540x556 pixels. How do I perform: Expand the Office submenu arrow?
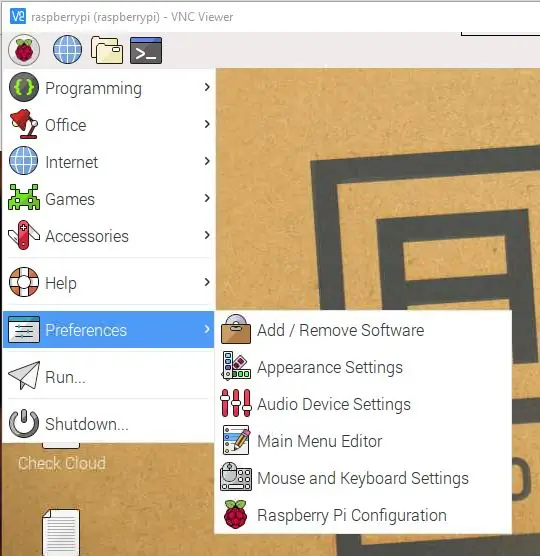207,124
